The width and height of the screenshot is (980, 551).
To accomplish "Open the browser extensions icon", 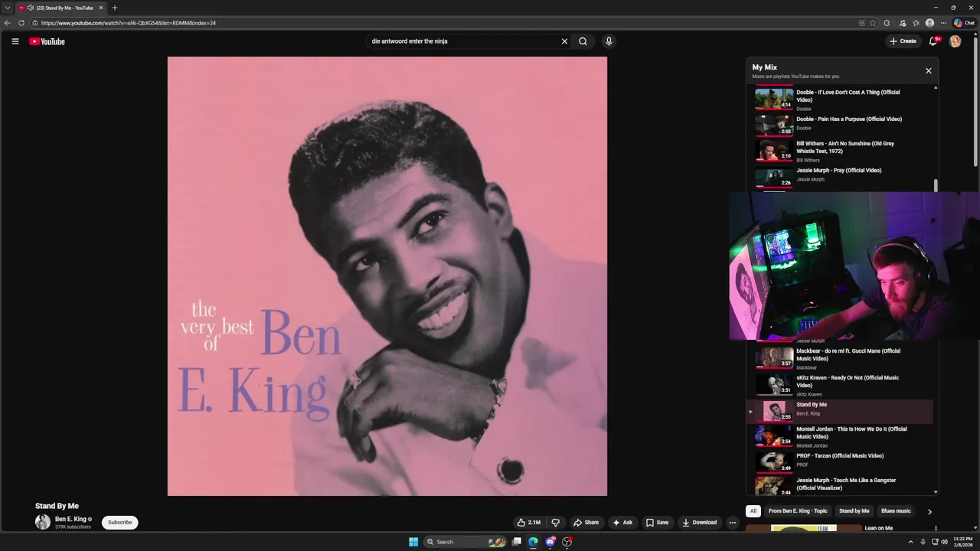I will pyautogui.click(x=887, y=23).
